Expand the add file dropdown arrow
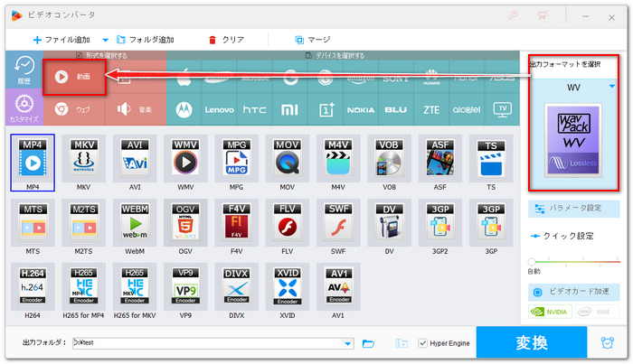 coord(105,40)
